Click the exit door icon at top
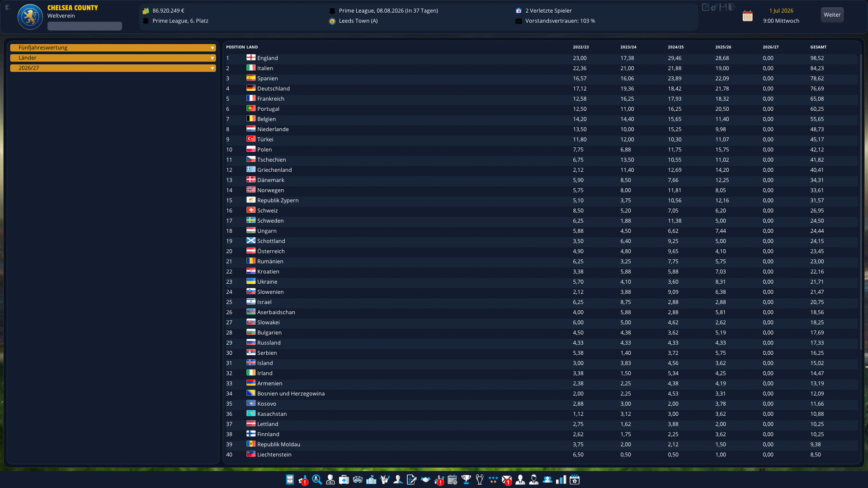The image size is (868, 488). pos(732,7)
